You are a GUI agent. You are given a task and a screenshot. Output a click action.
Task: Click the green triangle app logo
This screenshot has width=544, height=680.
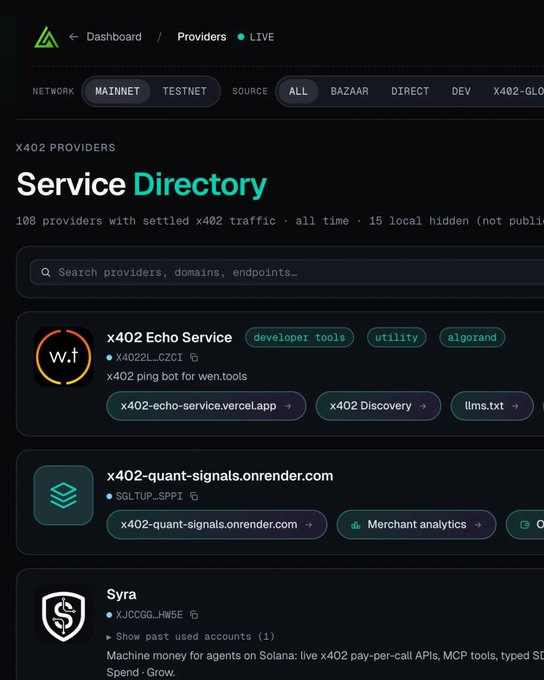pyautogui.click(x=46, y=37)
